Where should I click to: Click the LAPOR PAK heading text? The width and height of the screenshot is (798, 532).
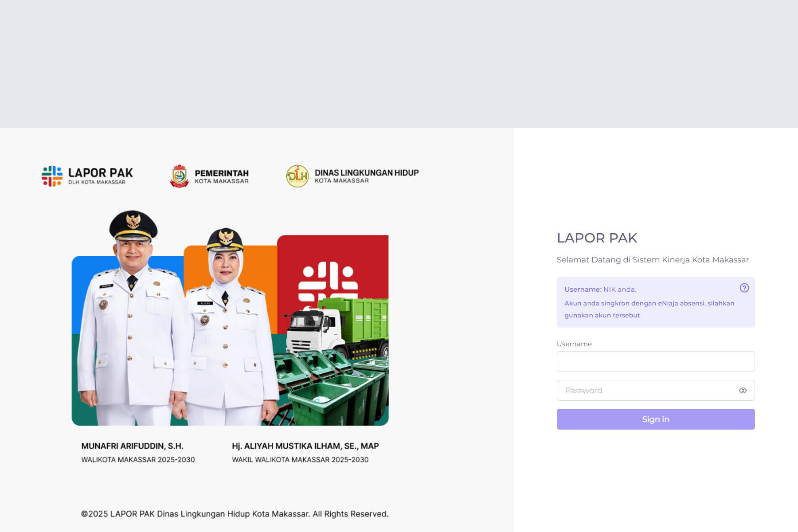point(597,238)
